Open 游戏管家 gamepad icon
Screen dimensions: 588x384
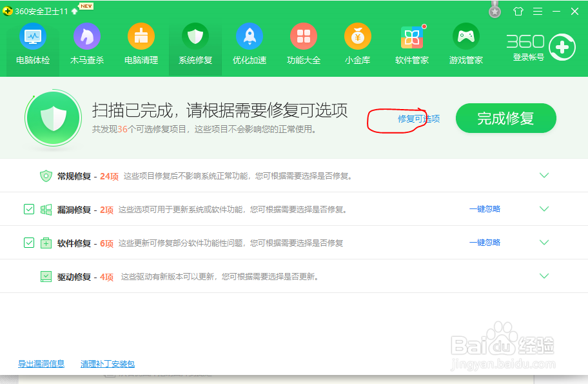coord(466,36)
